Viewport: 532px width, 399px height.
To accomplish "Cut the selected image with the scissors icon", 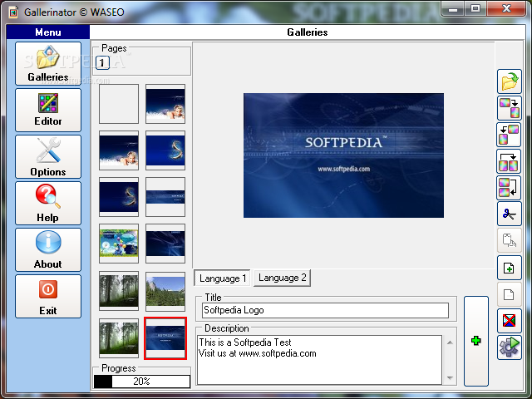I will pos(510,214).
